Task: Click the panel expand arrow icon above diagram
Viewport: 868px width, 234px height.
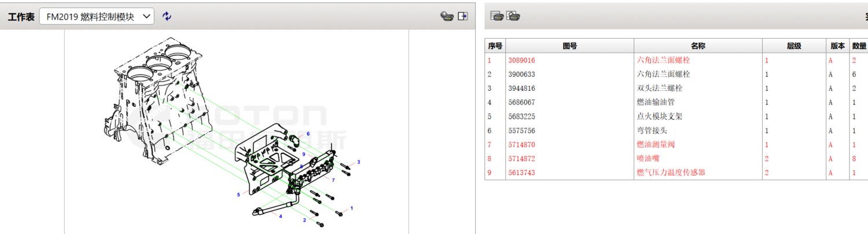Action: click(x=462, y=16)
